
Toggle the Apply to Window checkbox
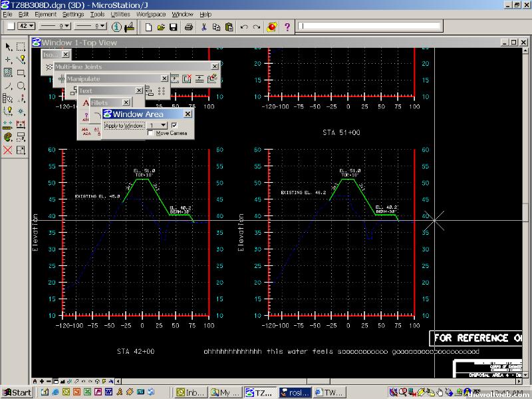coord(174,125)
